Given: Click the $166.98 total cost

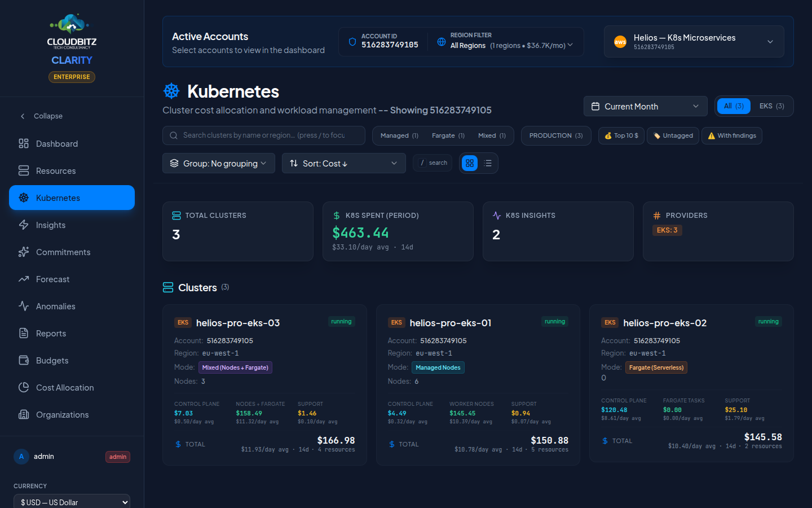Looking at the screenshot, I should coord(336,440).
